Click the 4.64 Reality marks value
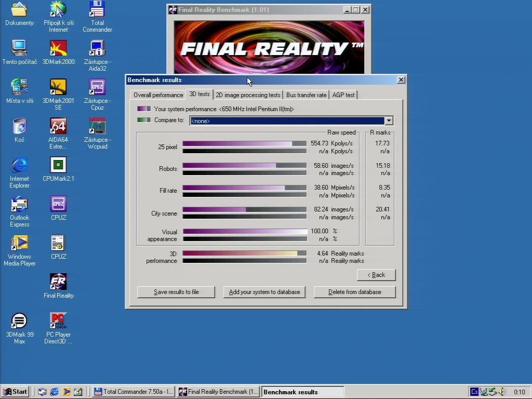This screenshot has width=532, height=399. [340, 254]
